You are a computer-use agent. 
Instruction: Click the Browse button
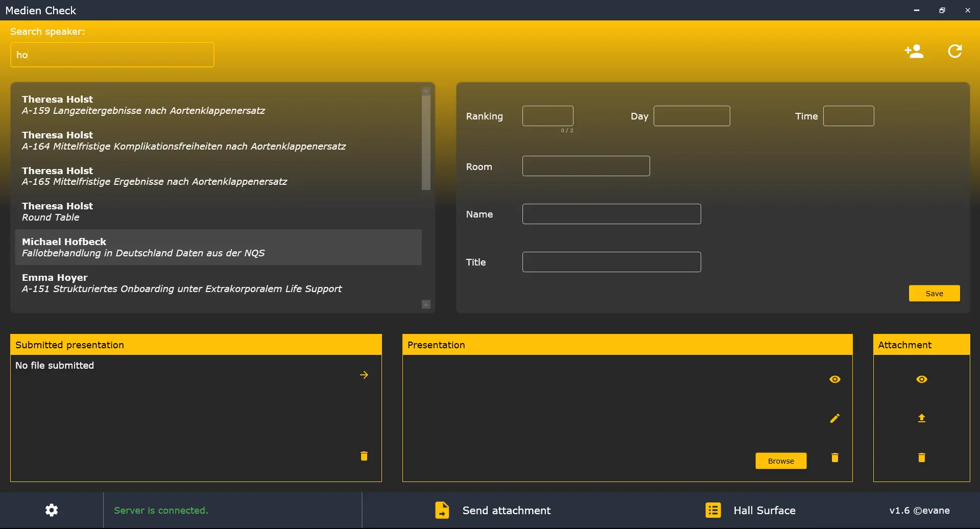(x=780, y=461)
